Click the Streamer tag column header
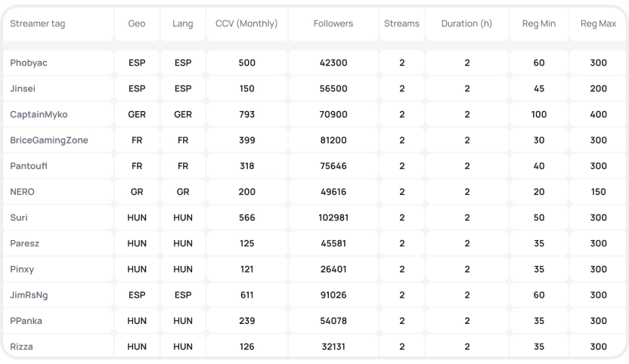 click(x=37, y=23)
